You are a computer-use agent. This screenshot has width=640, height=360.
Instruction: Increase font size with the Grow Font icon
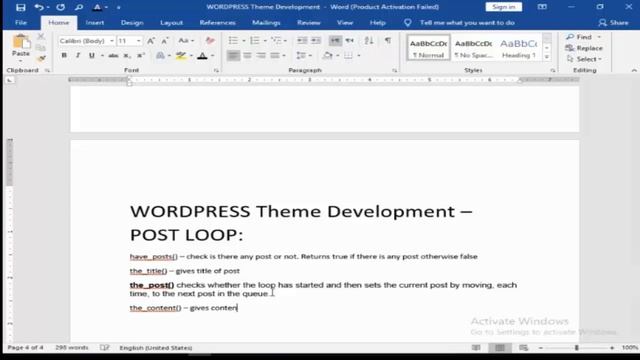click(x=151, y=41)
